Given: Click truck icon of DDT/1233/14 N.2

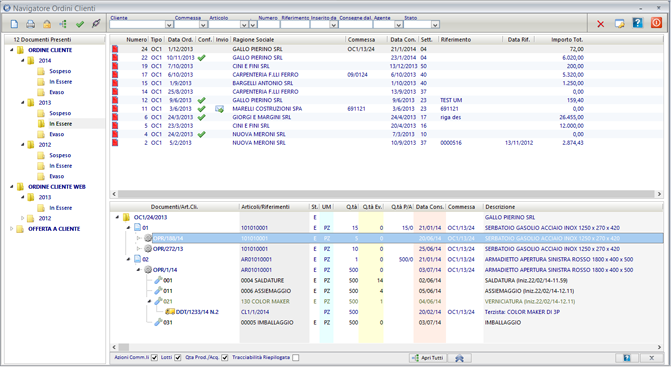Looking at the screenshot, I should point(170,312).
